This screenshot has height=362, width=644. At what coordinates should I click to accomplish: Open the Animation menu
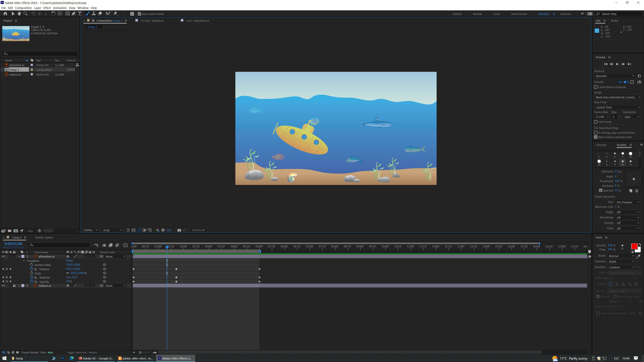59,8
